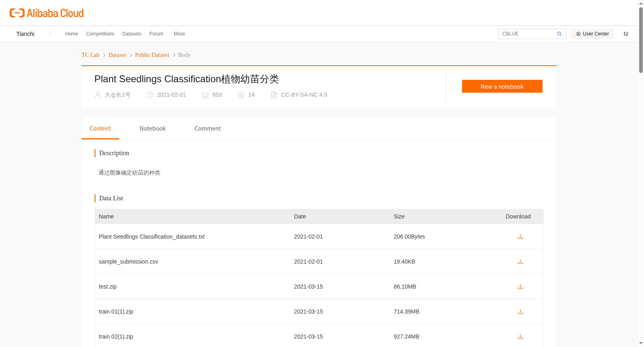This screenshot has width=644, height=347.
Task: Open the Home navigation item
Action: pyautogui.click(x=72, y=34)
